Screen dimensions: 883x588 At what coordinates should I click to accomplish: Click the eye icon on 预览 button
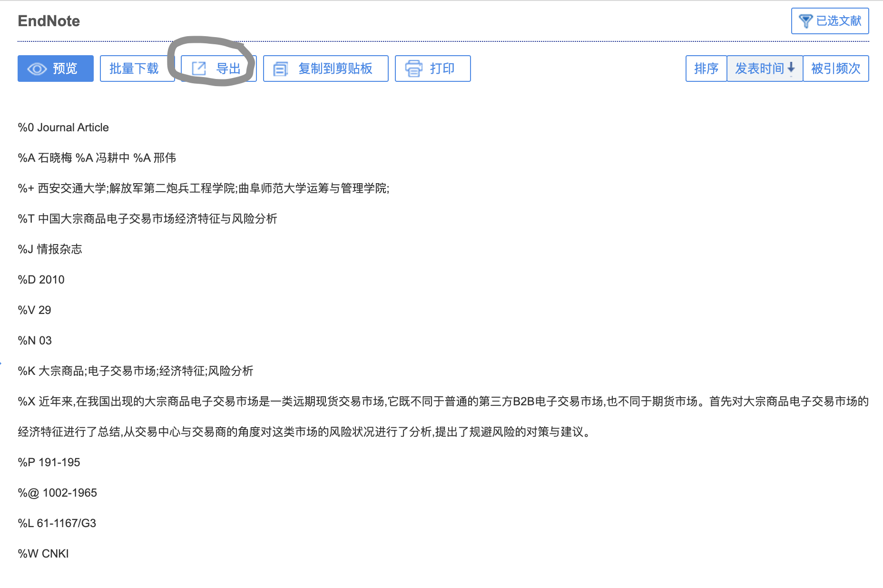[37, 69]
